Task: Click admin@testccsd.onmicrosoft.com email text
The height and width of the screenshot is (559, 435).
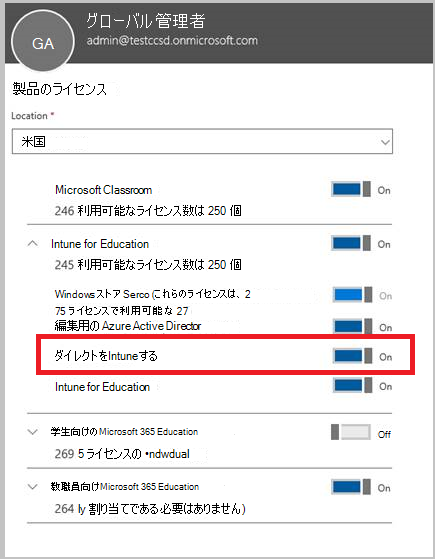Action: coord(172,40)
